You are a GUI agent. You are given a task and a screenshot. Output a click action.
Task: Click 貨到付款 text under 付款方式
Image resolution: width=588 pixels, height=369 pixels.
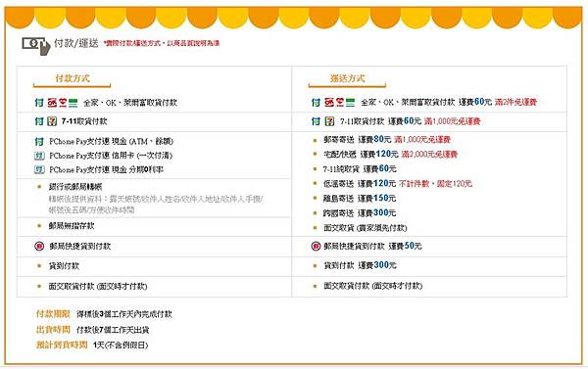(64, 266)
